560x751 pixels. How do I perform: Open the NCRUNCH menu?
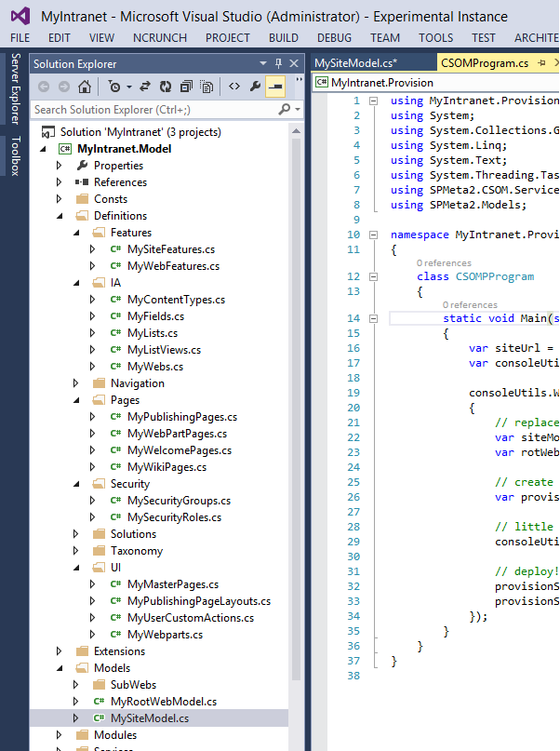tap(160, 38)
